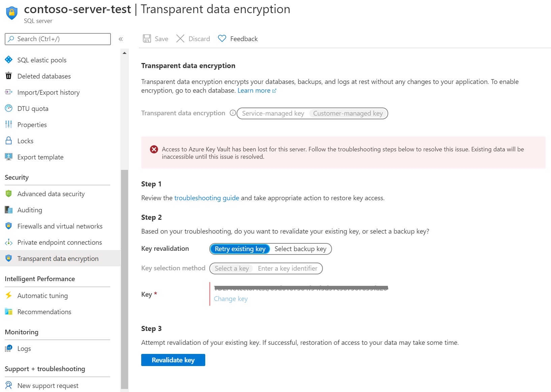Open the New support request page
This screenshot has height=392, width=551.
point(48,385)
